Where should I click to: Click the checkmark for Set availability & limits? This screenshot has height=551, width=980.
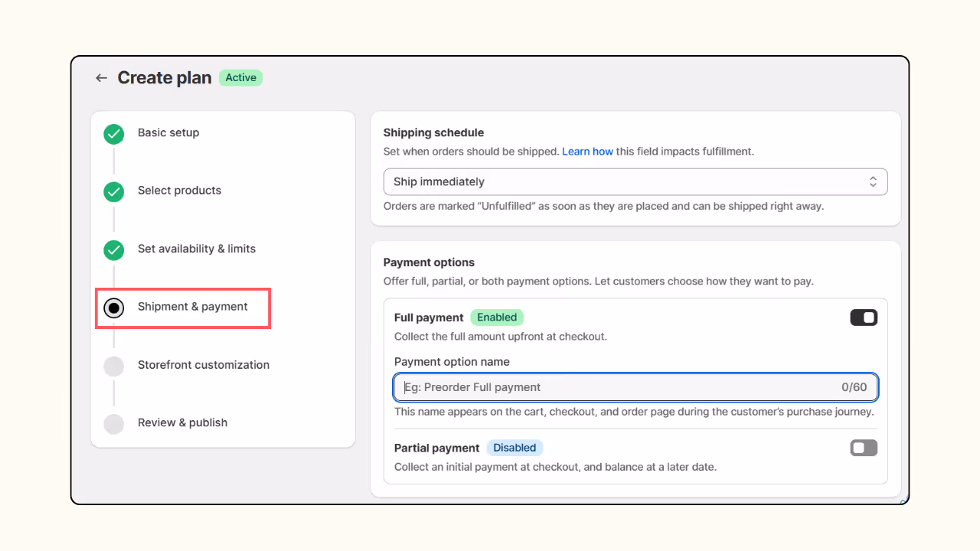[x=114, y=249]
